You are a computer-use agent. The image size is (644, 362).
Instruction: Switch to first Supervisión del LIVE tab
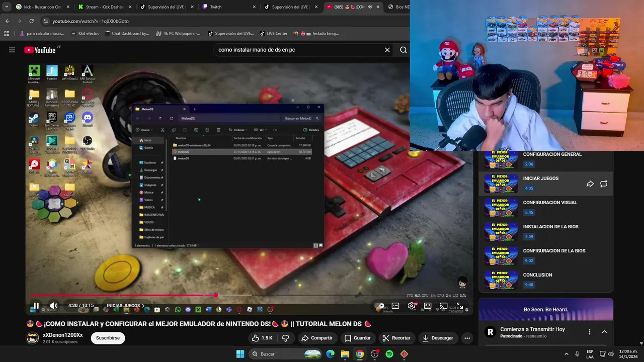tap(167, 7)
